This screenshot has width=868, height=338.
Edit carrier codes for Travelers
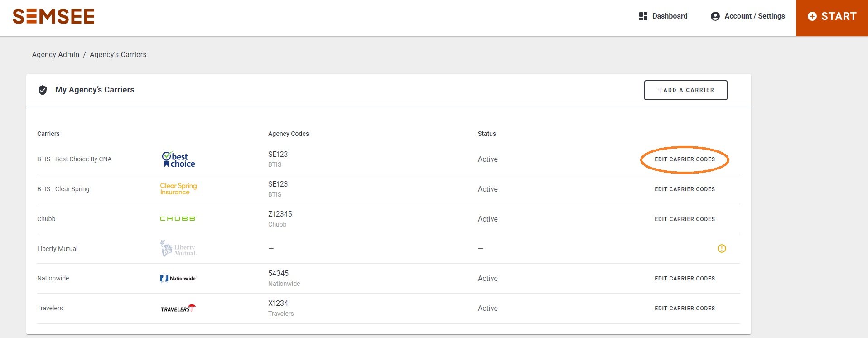pyautogui.click(x=685, y=309)
